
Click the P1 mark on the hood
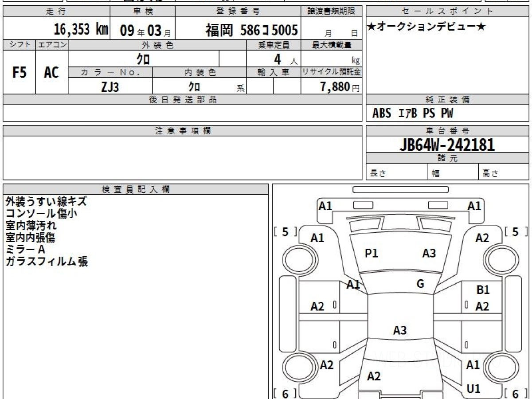[371, 253]
